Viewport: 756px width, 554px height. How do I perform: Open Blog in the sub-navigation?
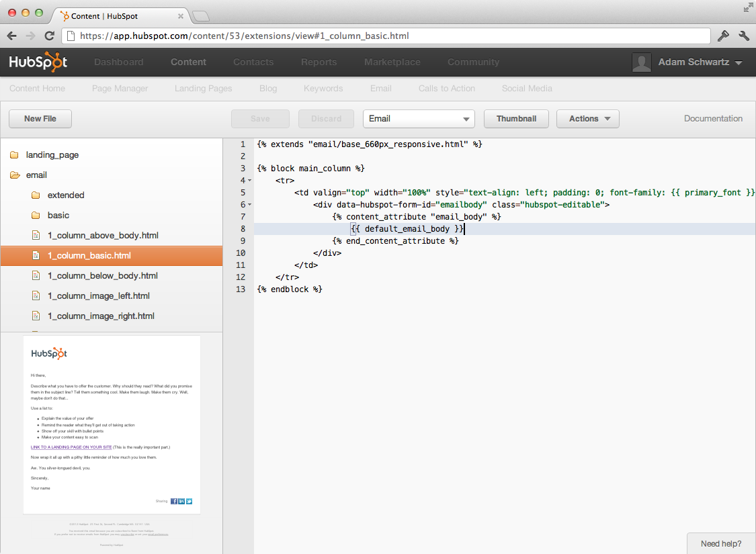(268, 89)
